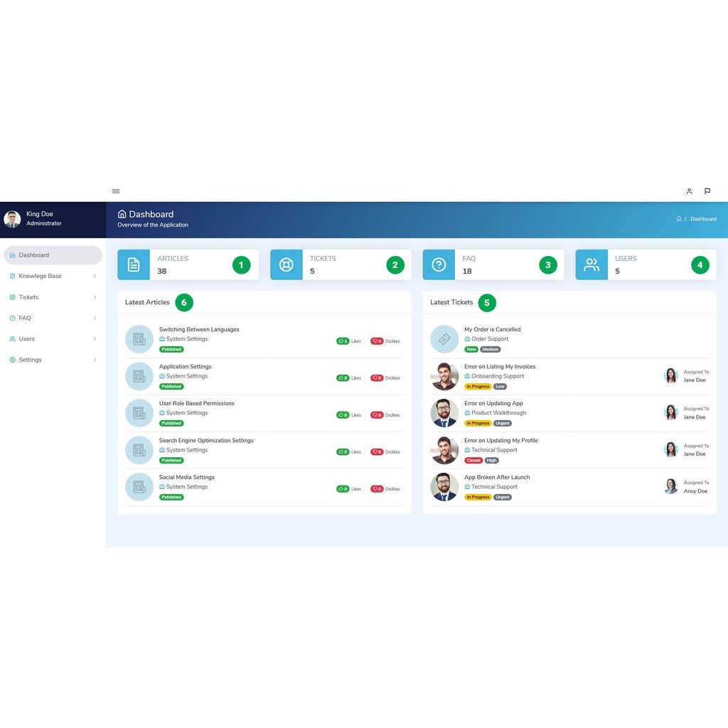Click the home icon in breadcrumb
The image size is (728, 728).
pos(679,219)
